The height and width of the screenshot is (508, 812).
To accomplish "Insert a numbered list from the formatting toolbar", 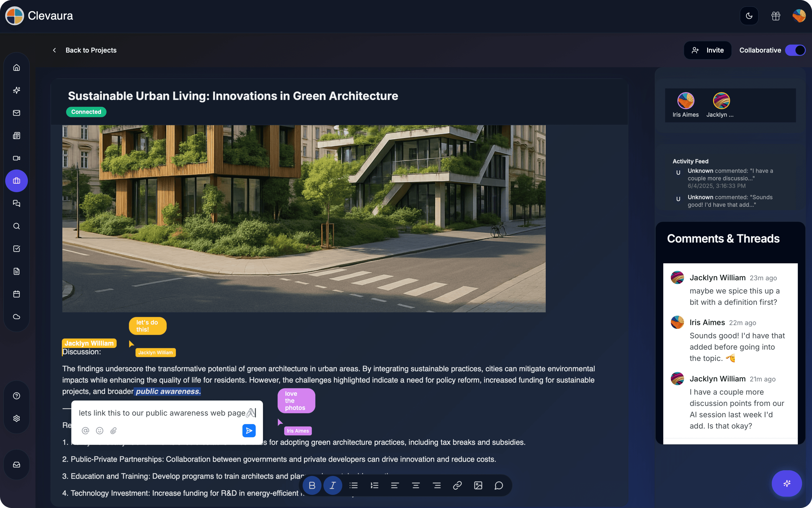I will point(374,485).
